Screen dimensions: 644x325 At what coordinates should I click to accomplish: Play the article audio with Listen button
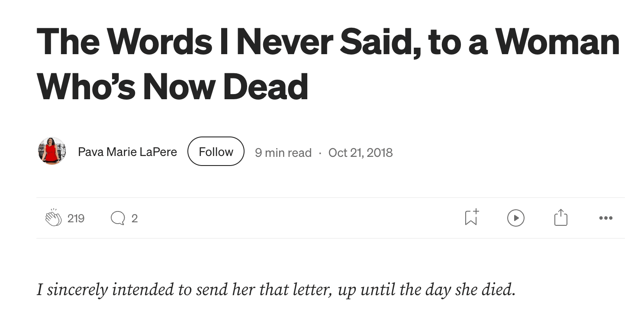[x=515, y=218]
